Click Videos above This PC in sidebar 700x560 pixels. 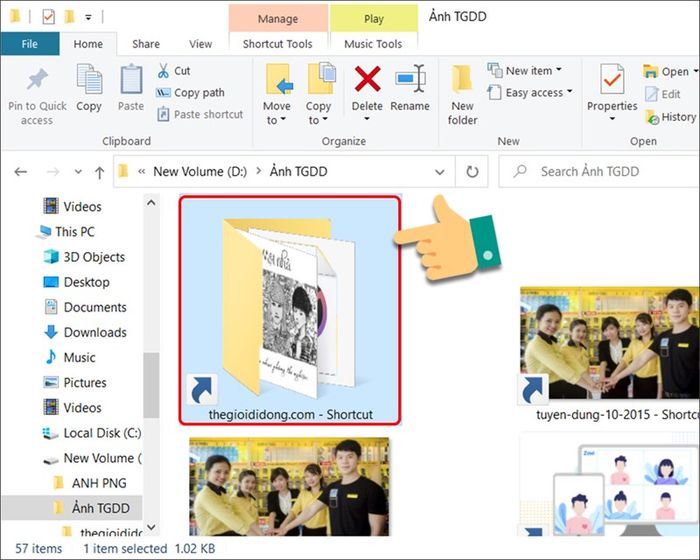[x=73, y=207]
